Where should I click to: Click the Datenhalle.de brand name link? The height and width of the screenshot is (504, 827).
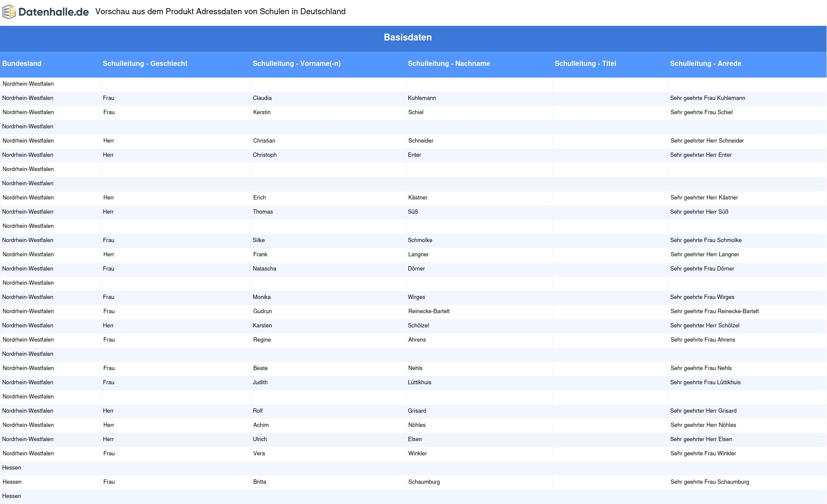click(53, 12)
